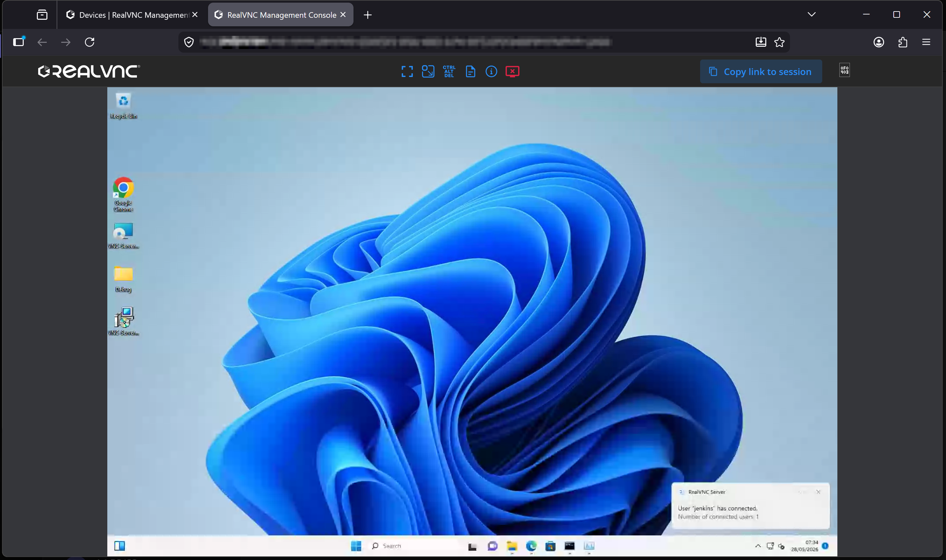Image resolution: width=946 pixels, height=560 pixels.
Task: Open the browser hamburger menu
Action: [x=926, y=42]
